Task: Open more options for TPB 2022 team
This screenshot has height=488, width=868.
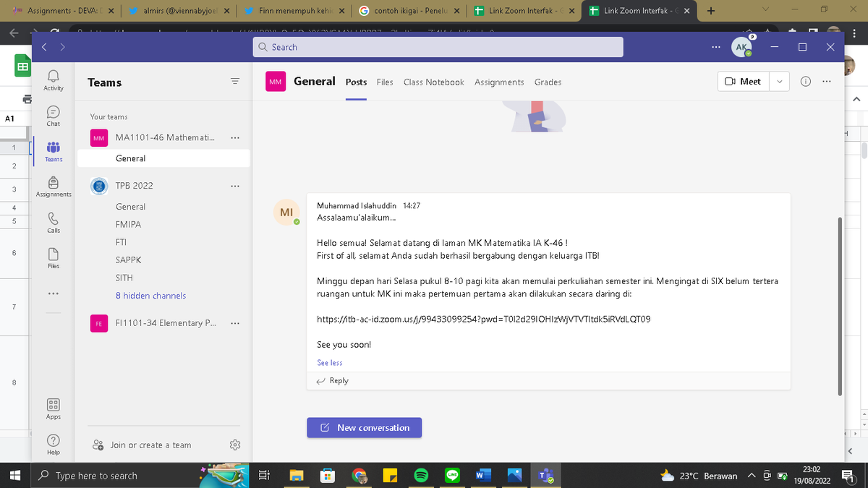Action: pos(234,186)
